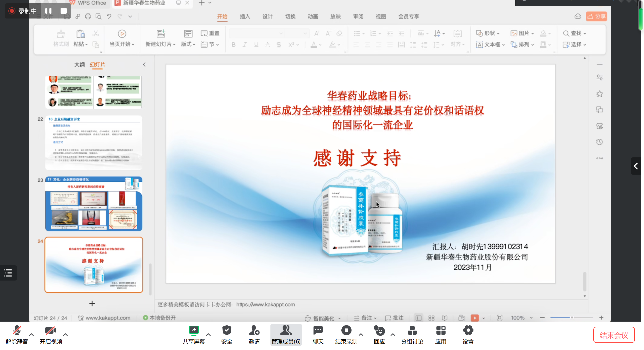Click the Reset (重置) slide button
Image resolution: width=644 pixels, height=350 pixels.
[x=210, y=33]
